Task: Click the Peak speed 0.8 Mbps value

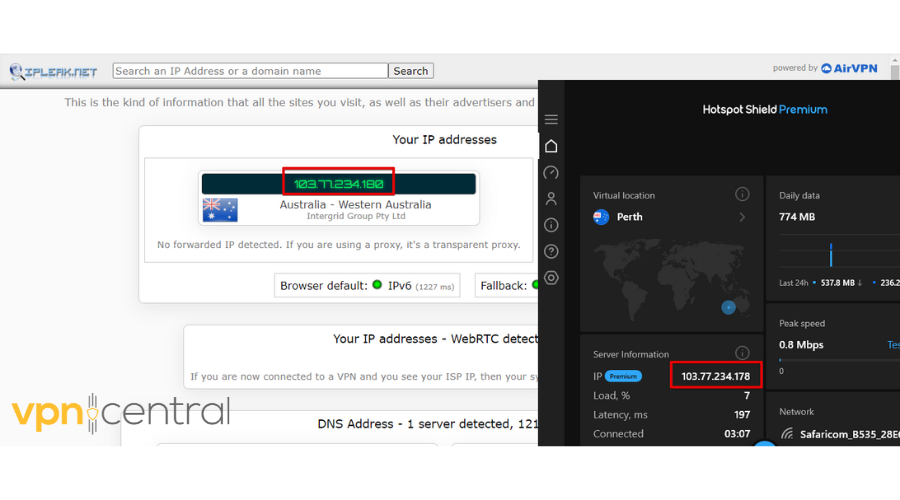Action: (x=801, y=345)
